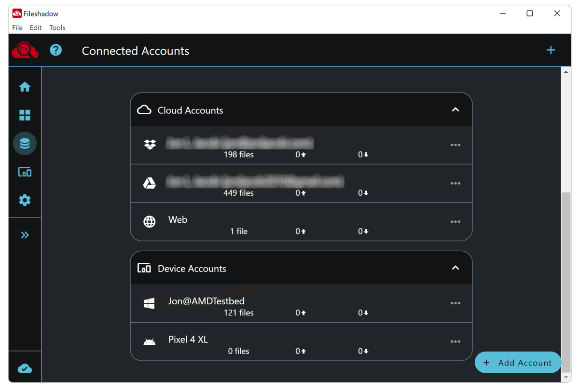Maximize the Fileshadow window
The image size is (579, 392).
tap(529, 14)
